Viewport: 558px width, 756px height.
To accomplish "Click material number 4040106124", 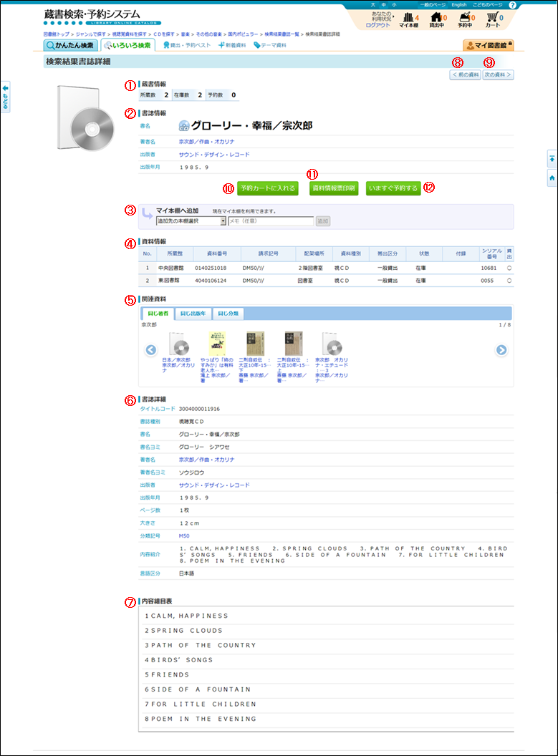I will (x=211, y=281).
